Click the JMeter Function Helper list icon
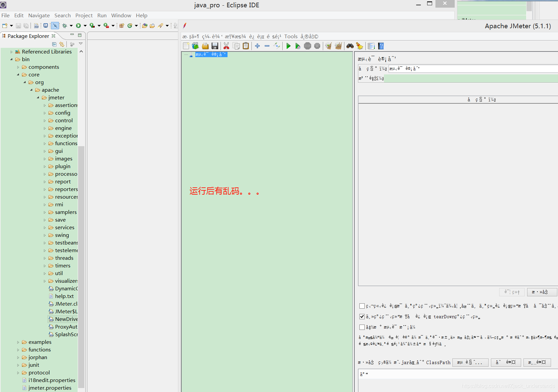 tap(371, 46)
